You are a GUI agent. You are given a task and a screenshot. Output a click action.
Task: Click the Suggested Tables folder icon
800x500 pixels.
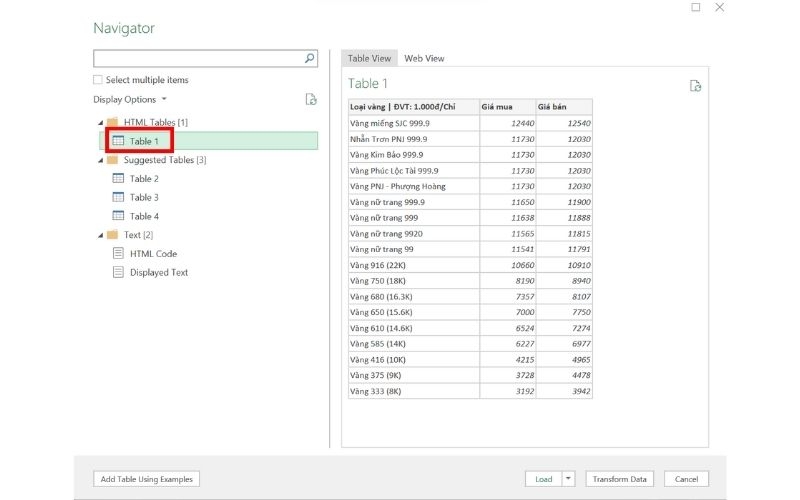point(112,160)
